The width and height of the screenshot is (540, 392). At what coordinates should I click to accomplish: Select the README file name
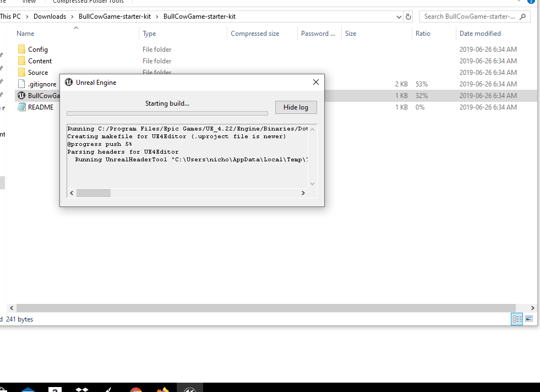pyautogui.click(x=41, y=107)
